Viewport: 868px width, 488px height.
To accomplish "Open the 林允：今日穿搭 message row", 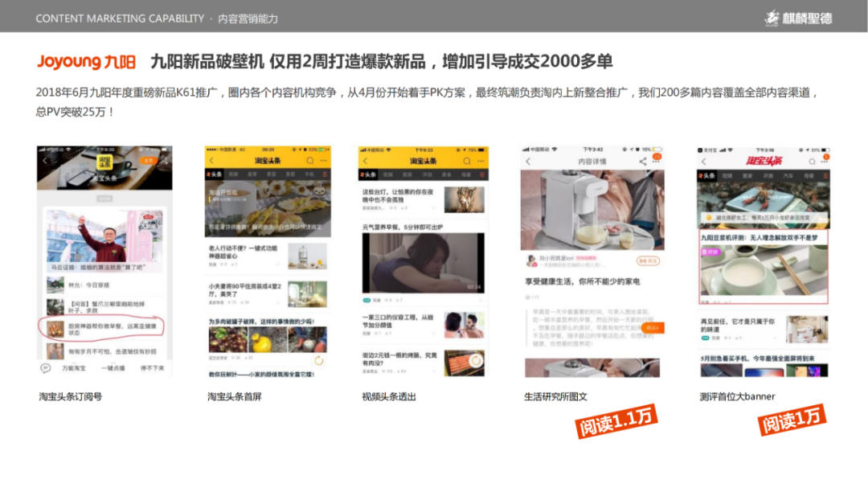I will click(x=104, y=285).
